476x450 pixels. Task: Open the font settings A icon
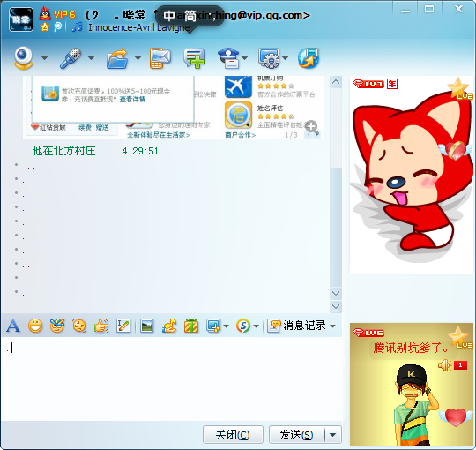pos(13,326)
